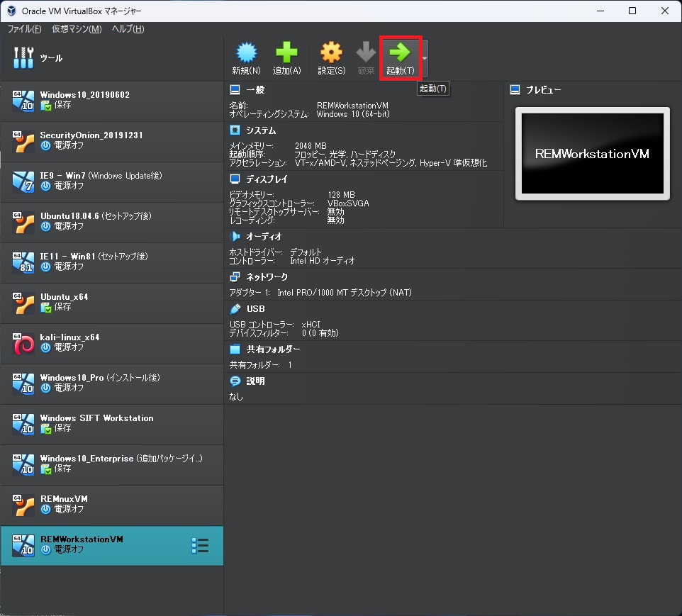Open the ヘルプ(H) menu
The height and width of the screenshot is (616, 682).
(128, 29)
